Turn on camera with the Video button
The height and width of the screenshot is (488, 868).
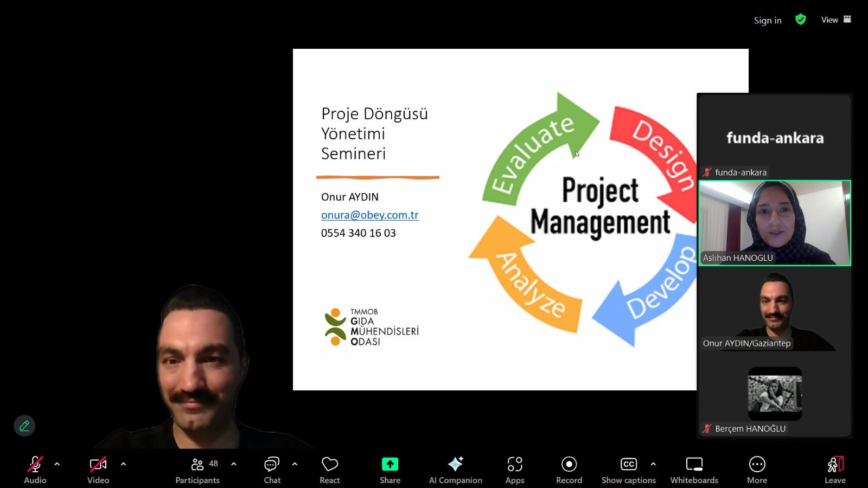pyautogui.click(x=98, y=470)
